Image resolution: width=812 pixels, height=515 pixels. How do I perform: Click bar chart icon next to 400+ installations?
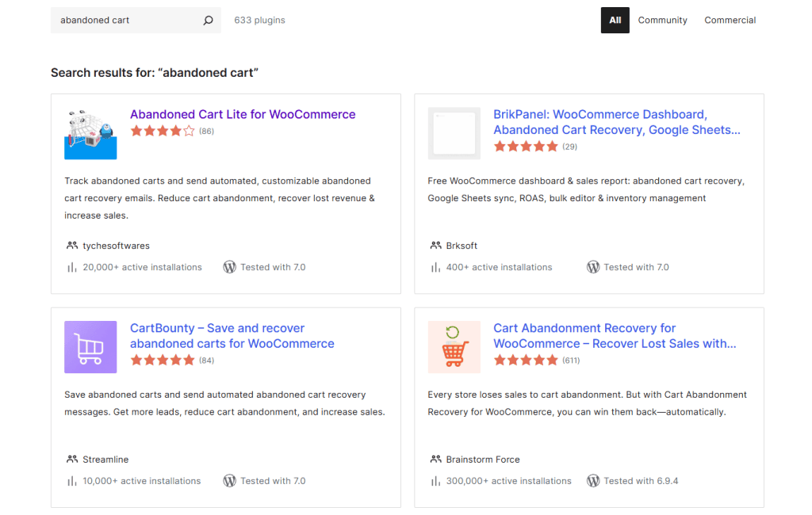435,267
